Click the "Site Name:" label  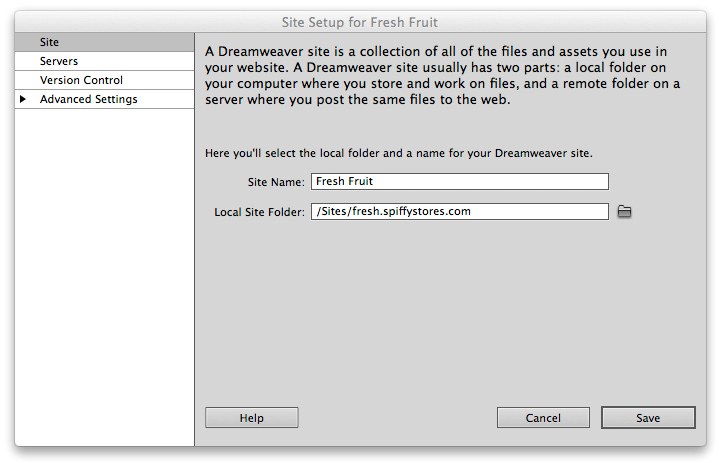click(276, 182)
